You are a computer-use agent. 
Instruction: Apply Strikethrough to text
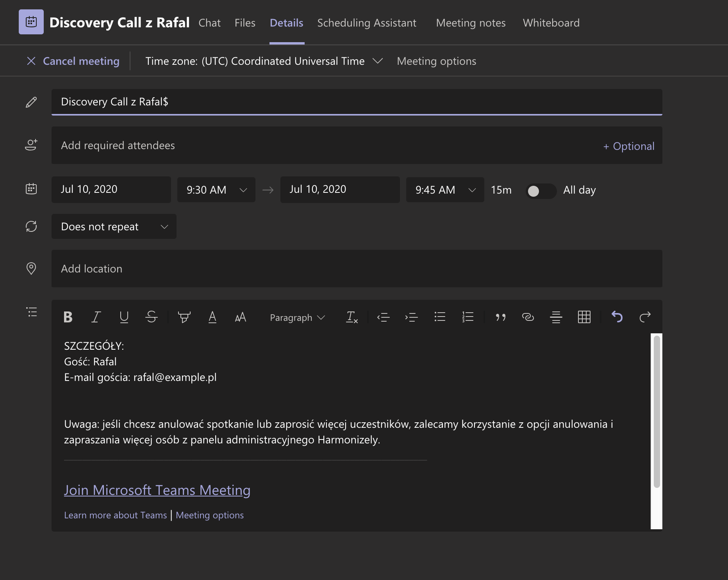(x=152, y=317)
